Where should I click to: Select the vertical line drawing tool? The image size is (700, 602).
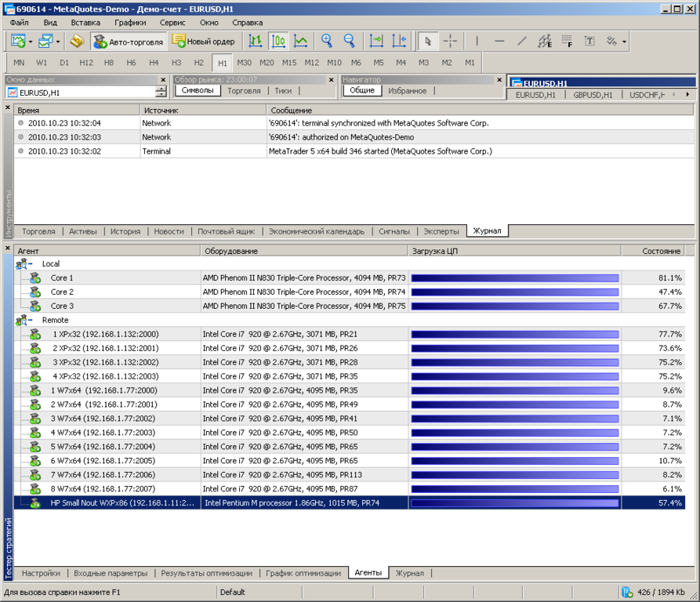[x=477, y=42]
